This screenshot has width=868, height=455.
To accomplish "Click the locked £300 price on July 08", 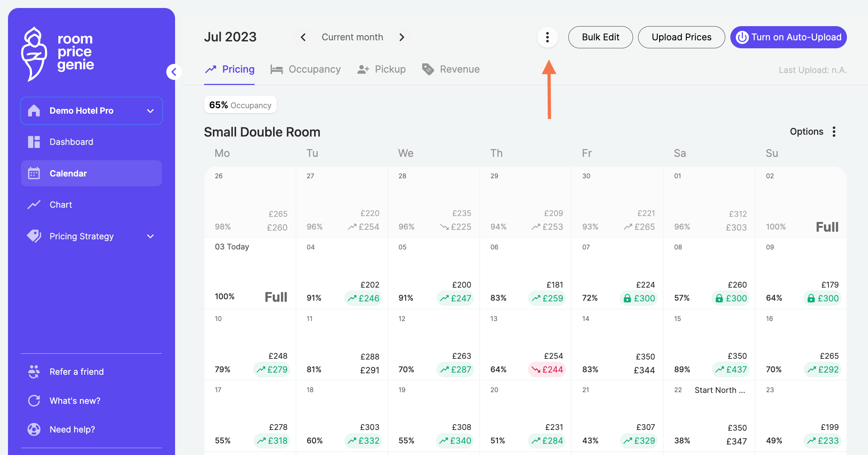I will pos(731,298).
